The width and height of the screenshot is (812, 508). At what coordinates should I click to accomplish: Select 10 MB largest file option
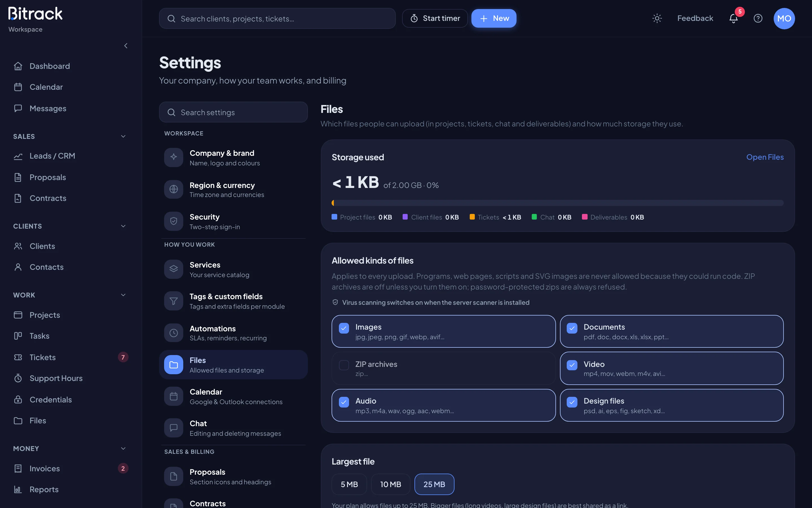click(x=390, y=484)
